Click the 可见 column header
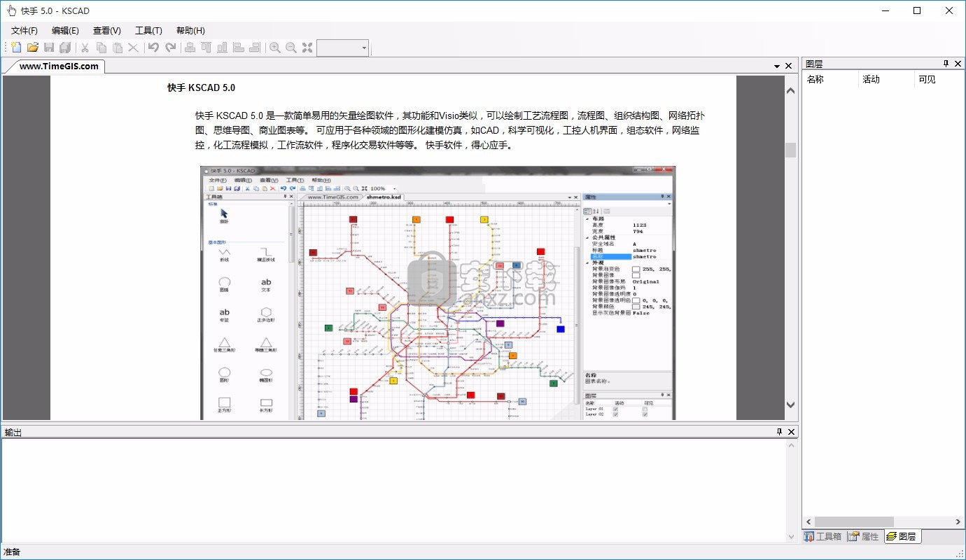 (939, 79)
